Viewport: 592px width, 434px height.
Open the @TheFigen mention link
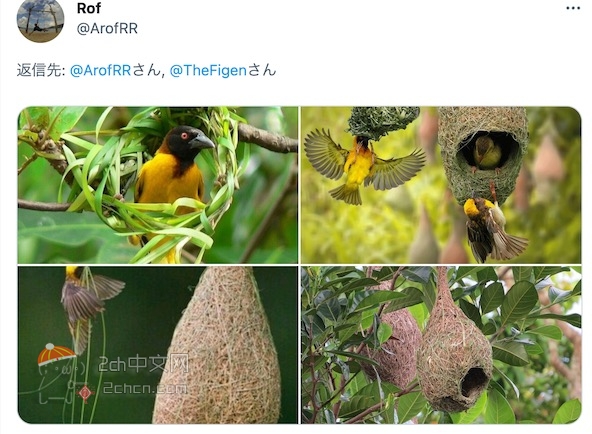(x=208, y=71)
